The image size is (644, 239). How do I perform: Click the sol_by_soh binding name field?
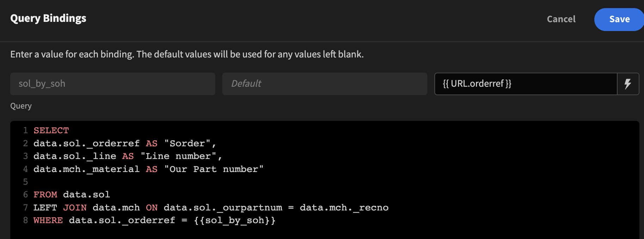[112, 84]
